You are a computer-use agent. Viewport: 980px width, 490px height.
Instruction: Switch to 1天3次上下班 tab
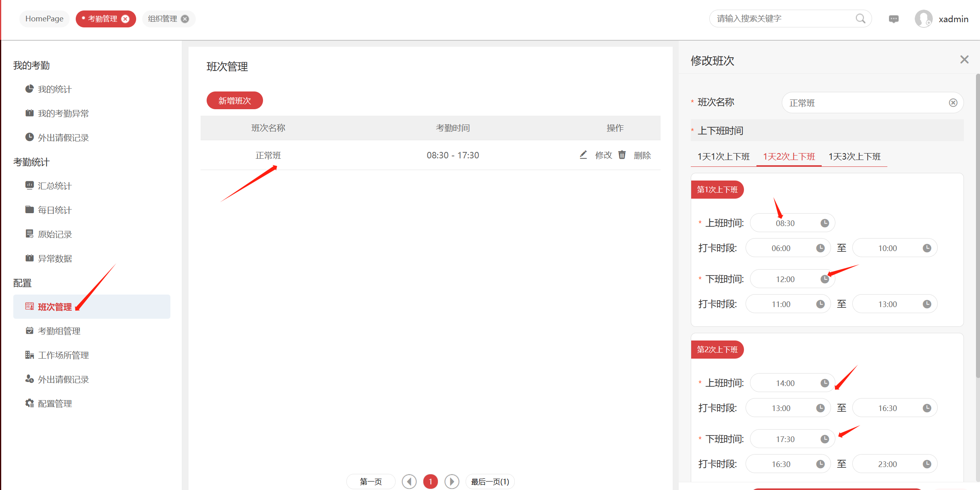(x=854, y=156)
